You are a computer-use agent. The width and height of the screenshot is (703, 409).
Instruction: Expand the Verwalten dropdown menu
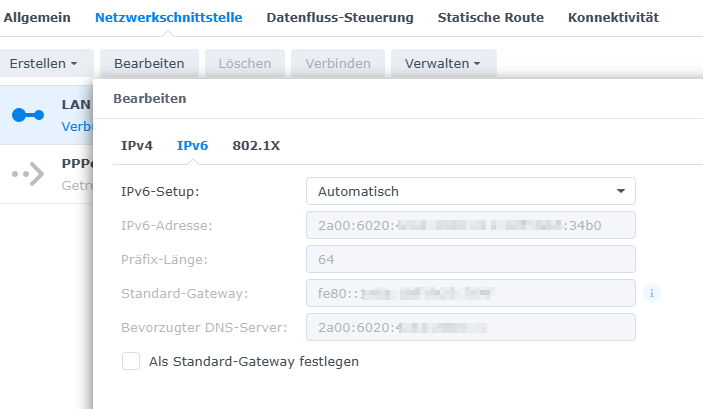pos(443,63)
